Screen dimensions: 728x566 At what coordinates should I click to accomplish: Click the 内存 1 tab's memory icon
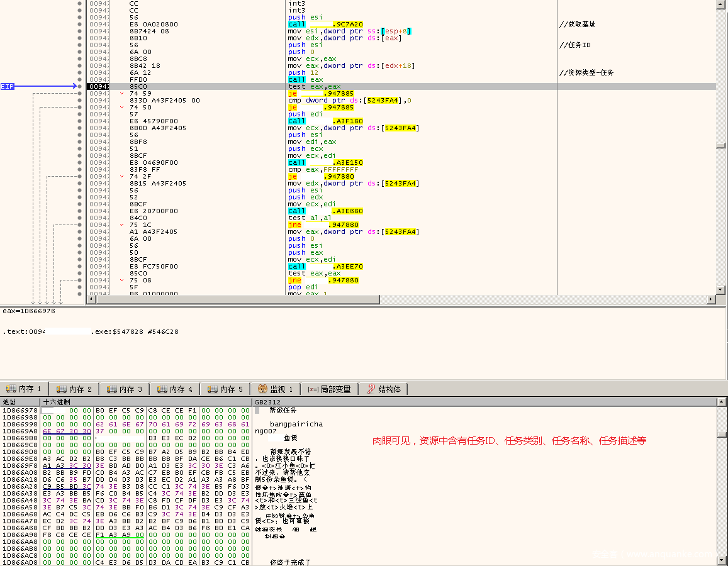(x=11, y=389)
